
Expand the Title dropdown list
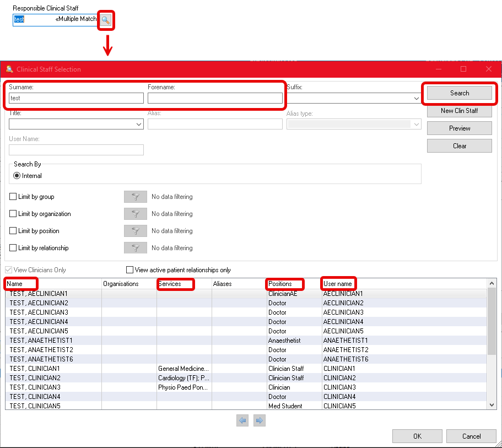(x=138, y=125)
